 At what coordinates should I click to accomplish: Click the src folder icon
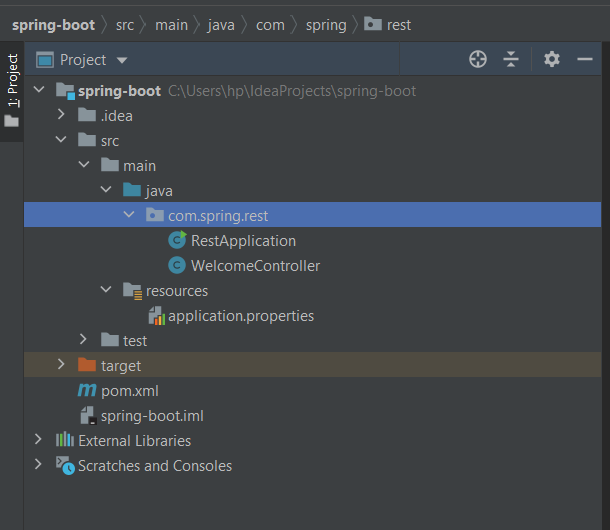[87, 140]
